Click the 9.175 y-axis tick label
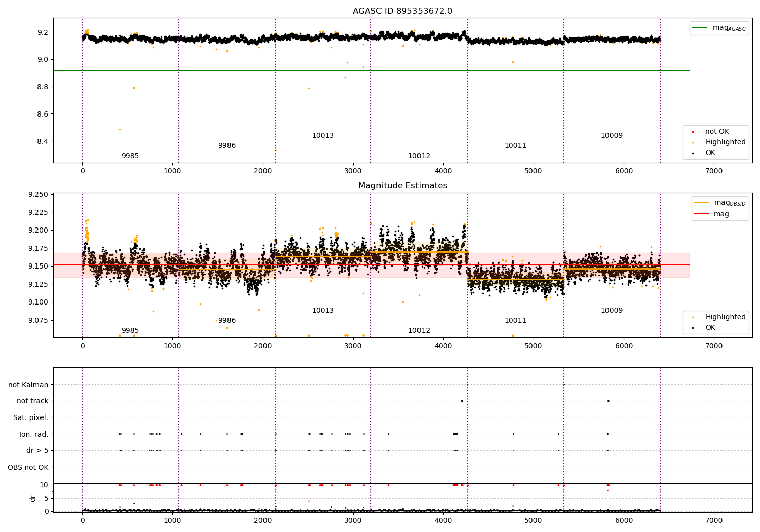The height and width of the screenshot is (532, 760). coord(39,248)
